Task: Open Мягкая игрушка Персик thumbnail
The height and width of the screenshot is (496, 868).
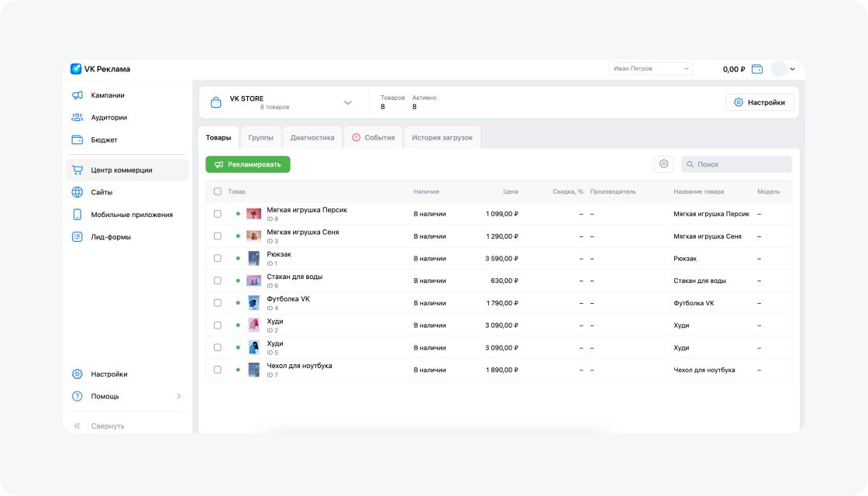Action: (253, 214)
